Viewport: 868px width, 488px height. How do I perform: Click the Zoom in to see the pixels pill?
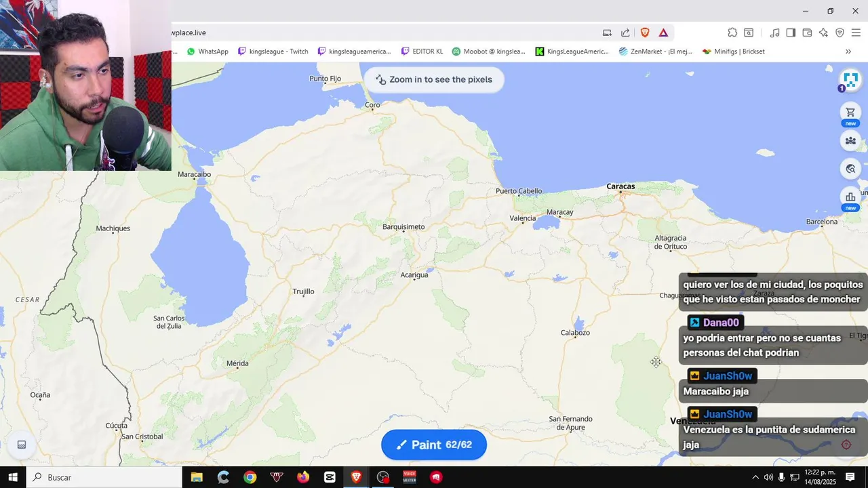pos(434,79)
